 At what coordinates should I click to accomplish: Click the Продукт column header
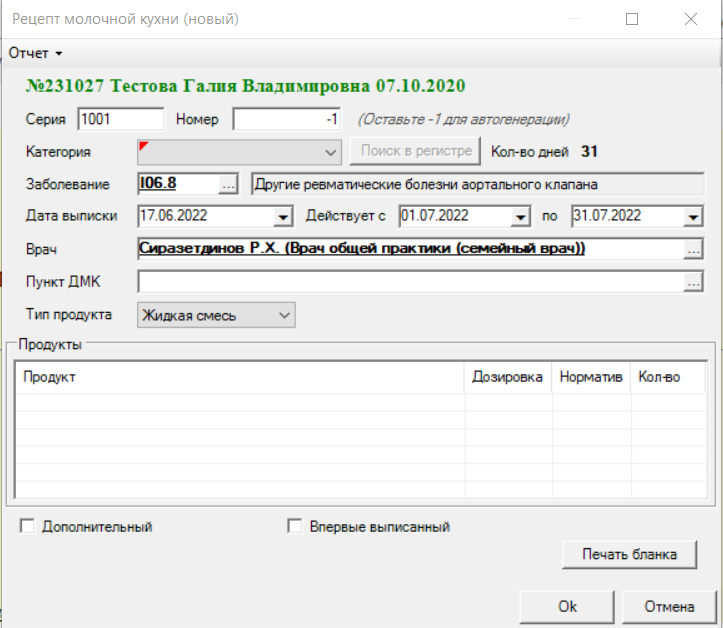point(240,377)
